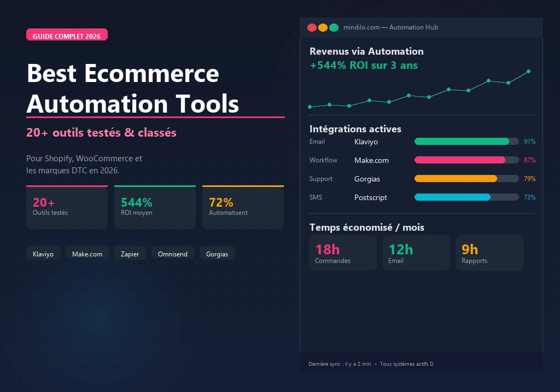
Task: Open the 544% ROI moyen stat card
Action: (x=155, y=207)
